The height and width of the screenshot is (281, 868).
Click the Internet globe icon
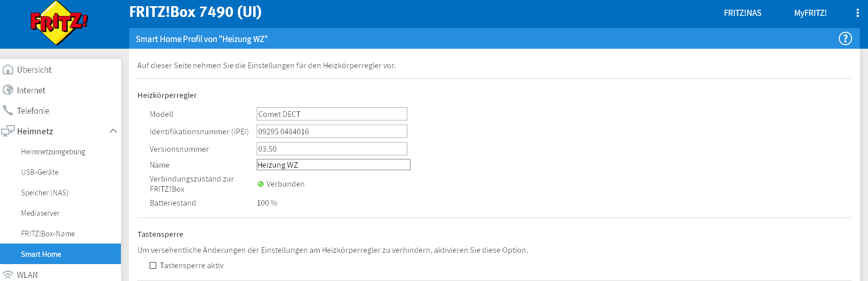pos(8,90)
